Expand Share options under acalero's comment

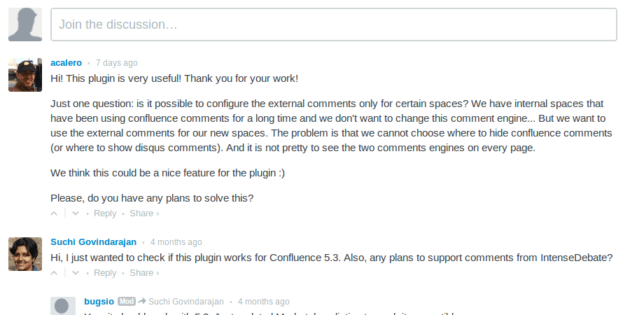pyautogui.click(x=143, y=213)
